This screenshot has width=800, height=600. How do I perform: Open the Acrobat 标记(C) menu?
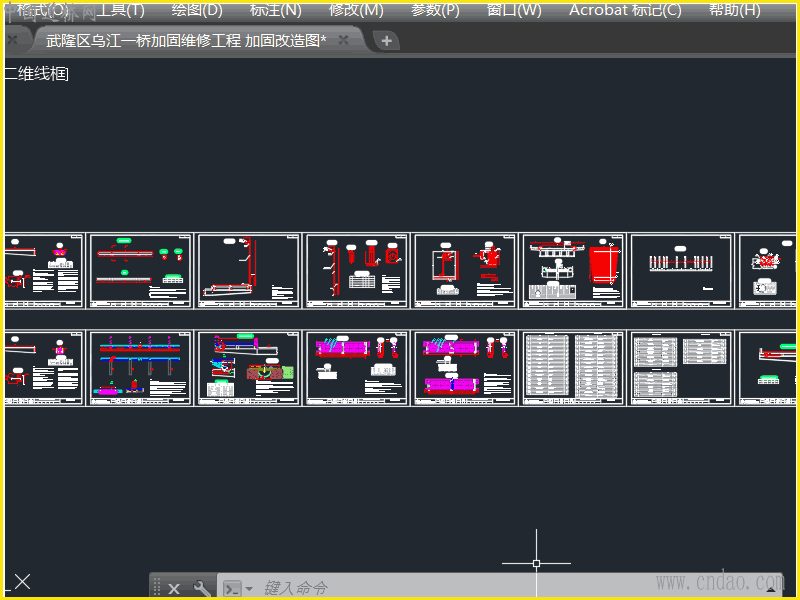625,10
